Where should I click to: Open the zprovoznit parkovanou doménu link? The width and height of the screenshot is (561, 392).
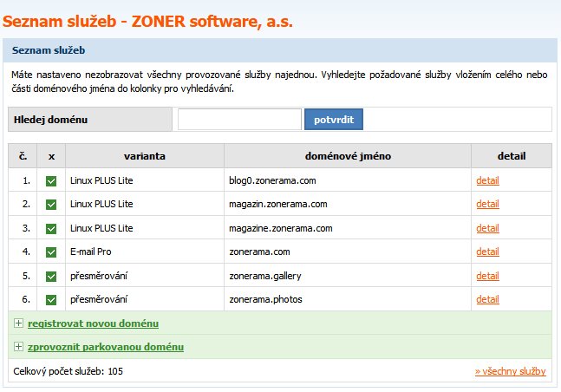tap(105, 347)
